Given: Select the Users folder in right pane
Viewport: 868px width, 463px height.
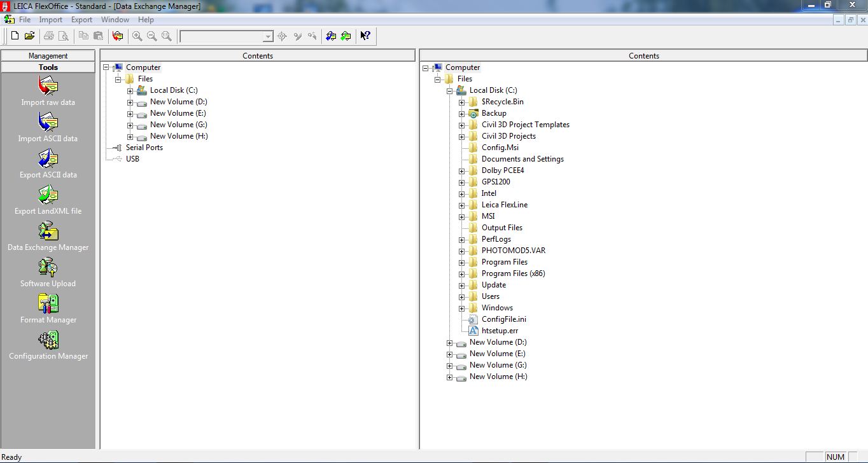Looking at the screenshot, I should 491,296.
